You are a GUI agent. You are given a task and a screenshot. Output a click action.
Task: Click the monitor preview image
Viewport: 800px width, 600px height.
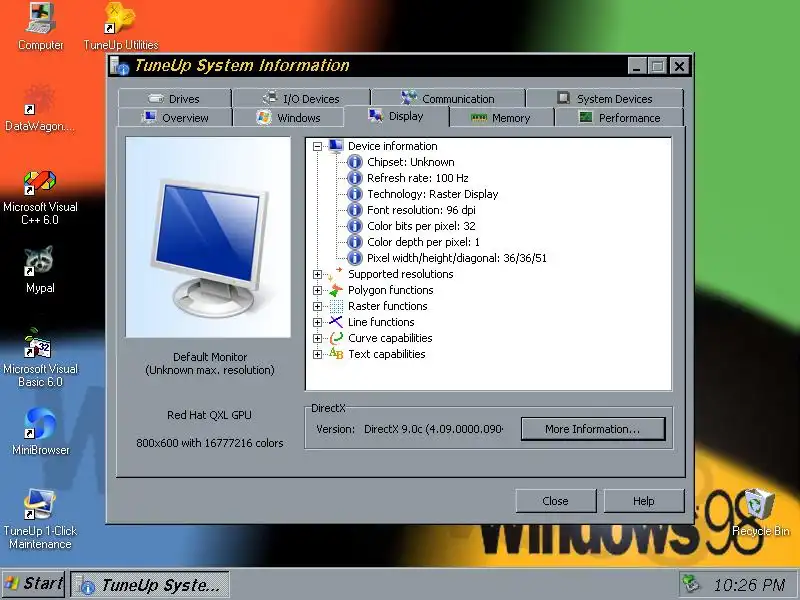[208, 237]
